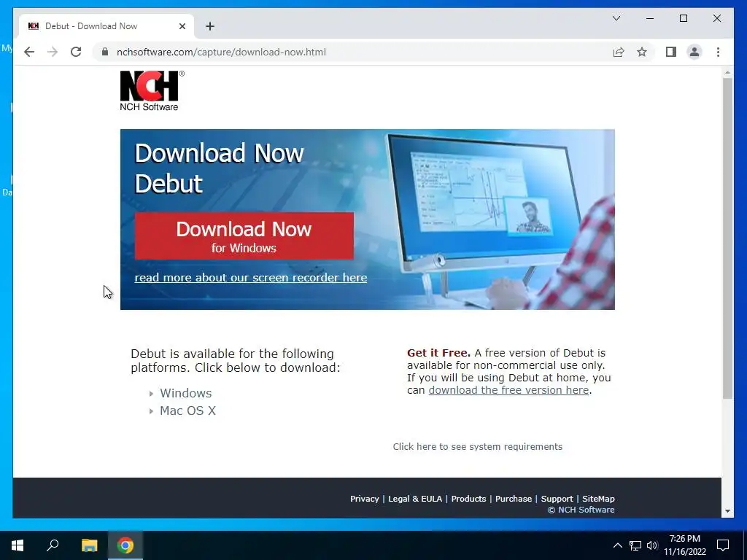Open the taskbar clock and date

point(684,545)
